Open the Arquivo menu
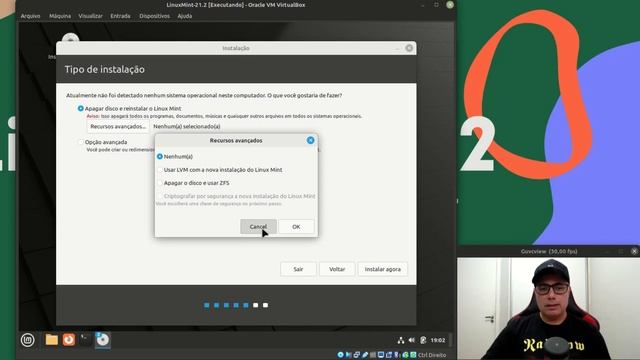 coord(31,16)
